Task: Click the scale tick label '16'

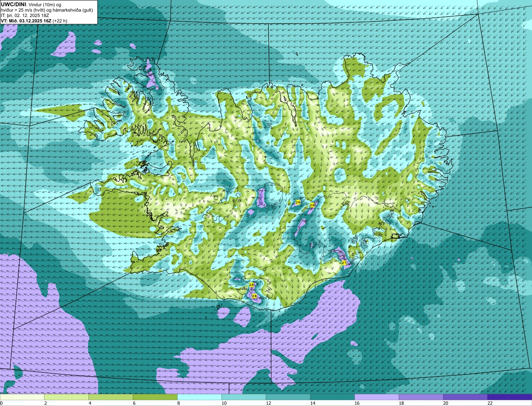Action: click(x=357, y=403)
